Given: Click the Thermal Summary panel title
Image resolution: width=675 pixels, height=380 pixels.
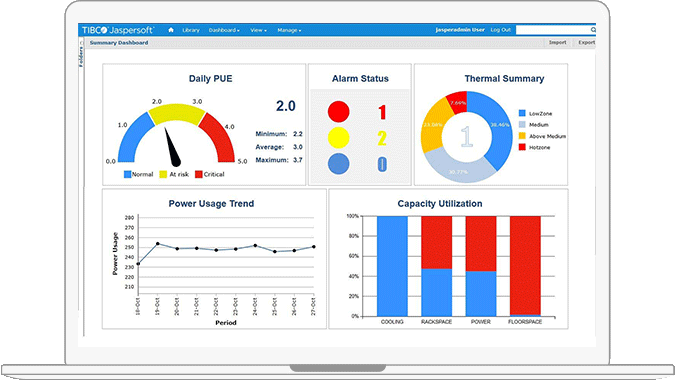Looking at the screenshot, I should click(x=504, y=79).
